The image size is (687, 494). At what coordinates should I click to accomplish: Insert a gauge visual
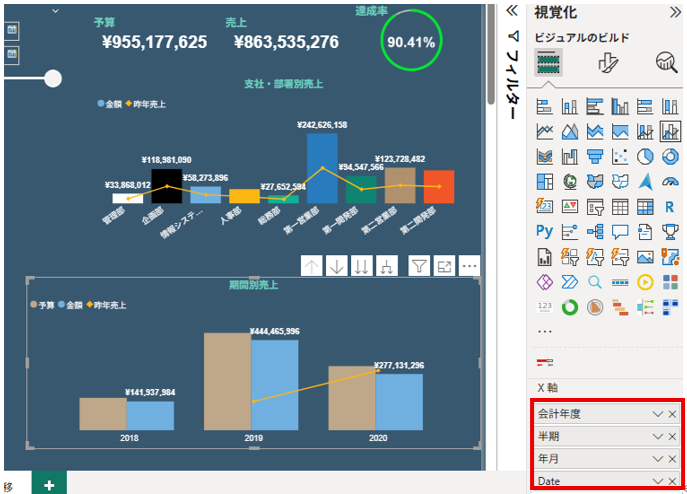click(x=670, y=181)
